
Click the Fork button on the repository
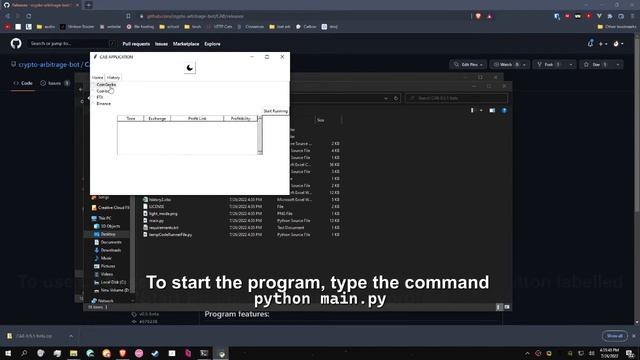click(549, 64)
